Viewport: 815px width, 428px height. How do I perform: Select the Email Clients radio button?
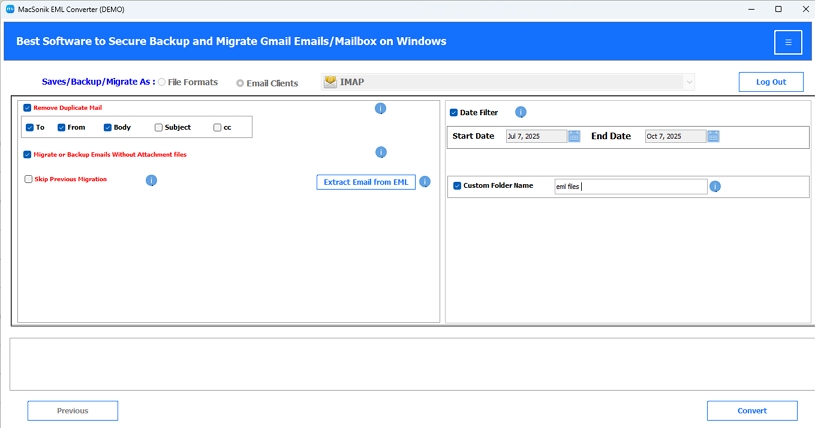point(240,83)
